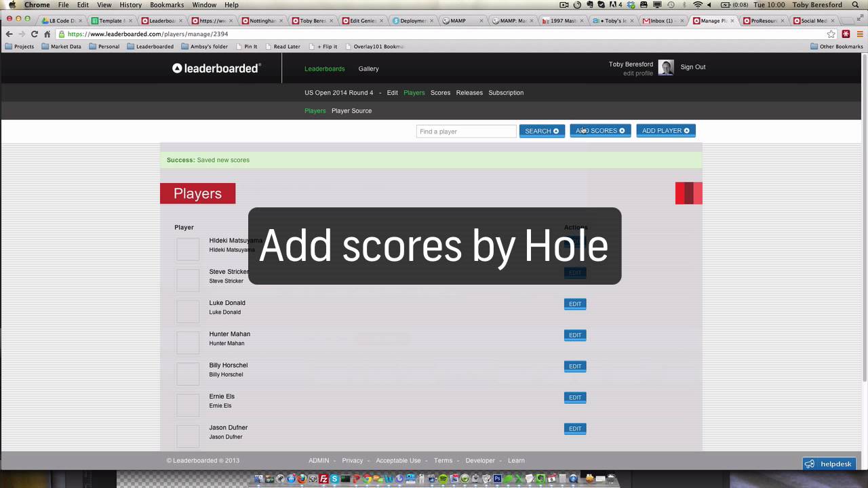Click the browser forward arrow
The width and height of the screenshot is (868, 488).
pyautogui.click(x=22, y=34)
